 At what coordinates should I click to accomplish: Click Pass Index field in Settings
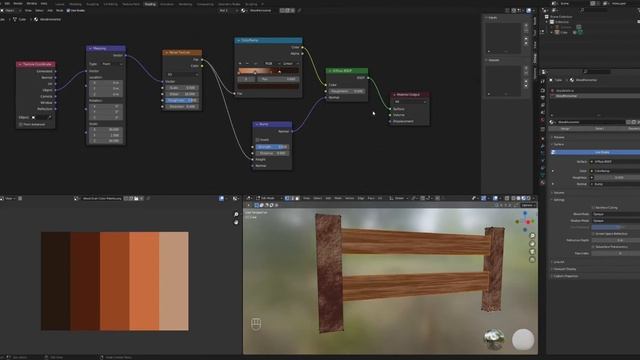(616, 253)
